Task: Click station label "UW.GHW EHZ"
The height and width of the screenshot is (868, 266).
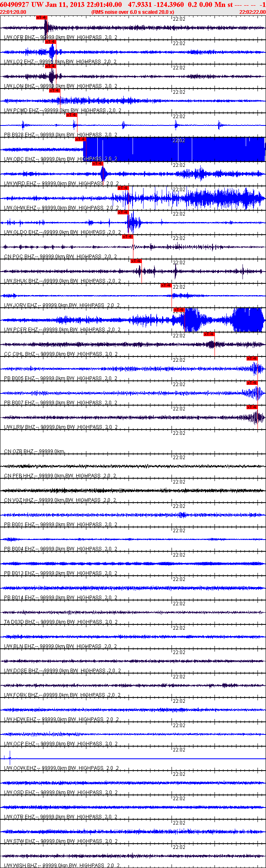Action: pyautogui.click(x=20, y=208)
